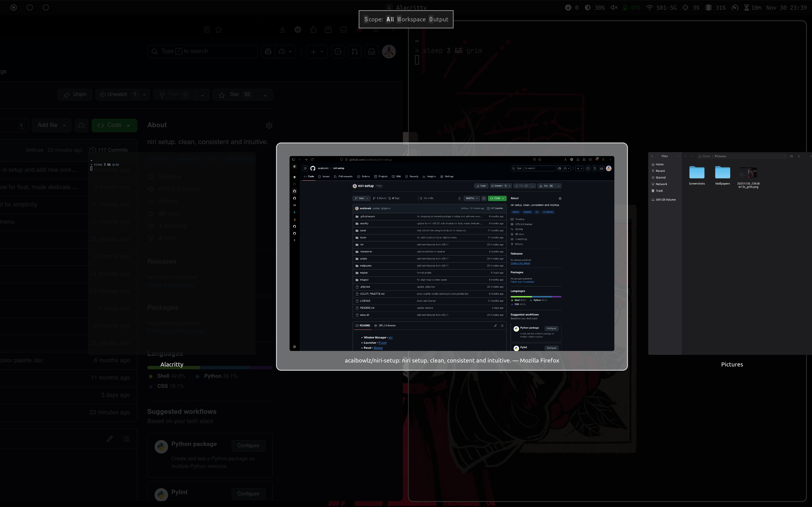Open the issues icon in the GitHub header
Image resolution: width=812 pixels, height=507 pixels.
pyautogui.click(x=337, y=51)
